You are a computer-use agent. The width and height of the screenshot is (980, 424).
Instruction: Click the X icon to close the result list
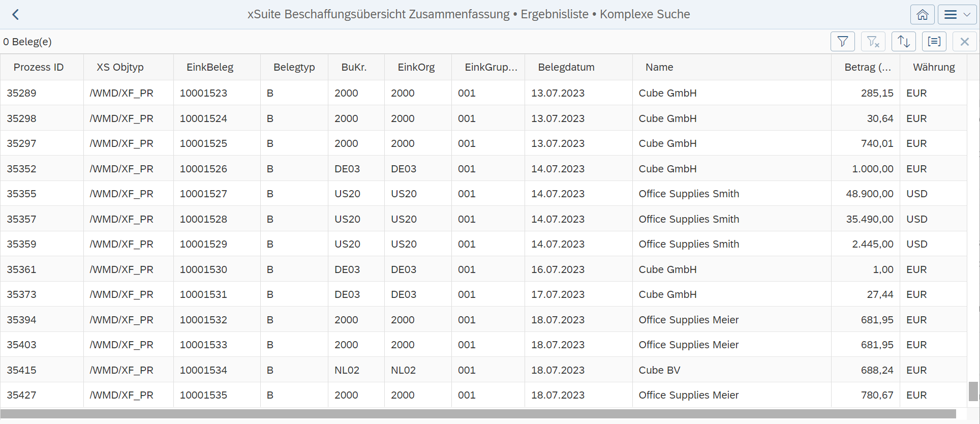(964, 41)
